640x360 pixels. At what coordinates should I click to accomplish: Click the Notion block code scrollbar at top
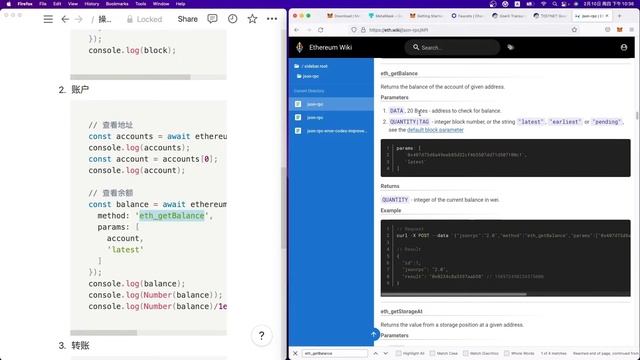pos(130,77)
